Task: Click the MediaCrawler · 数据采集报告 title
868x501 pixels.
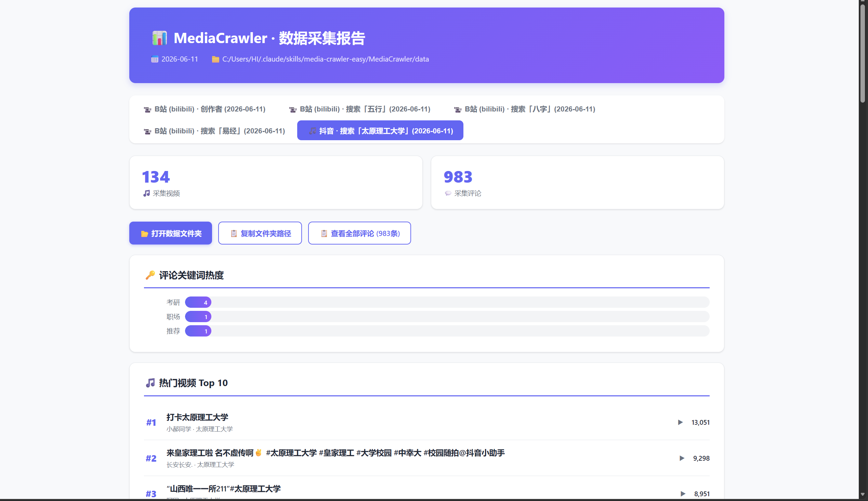Action: click(x=269, y=38)
